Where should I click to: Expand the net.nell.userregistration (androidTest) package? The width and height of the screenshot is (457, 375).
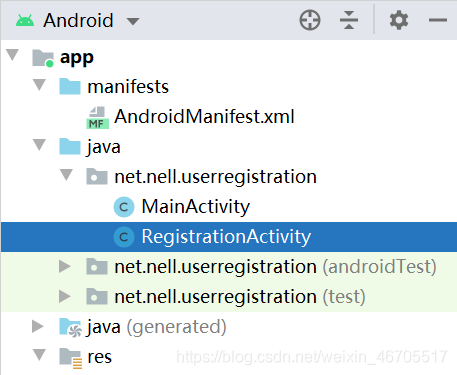(x=65, y=267)
